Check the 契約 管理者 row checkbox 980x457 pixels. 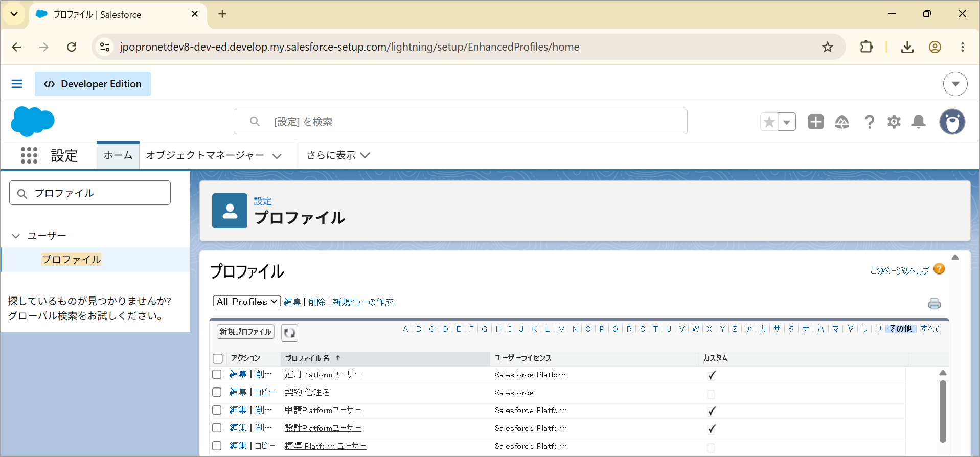tap(217, 392)
